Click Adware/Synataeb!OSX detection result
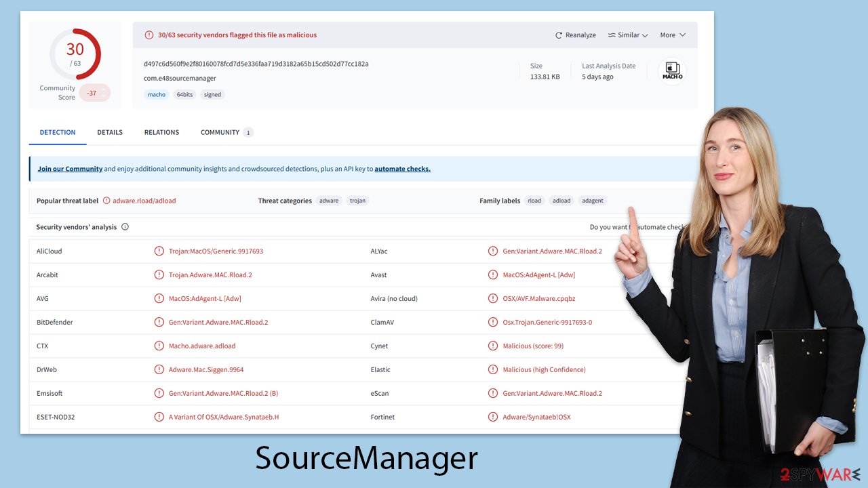Screen dimensions: 868x488 click(x=536, y=417)
